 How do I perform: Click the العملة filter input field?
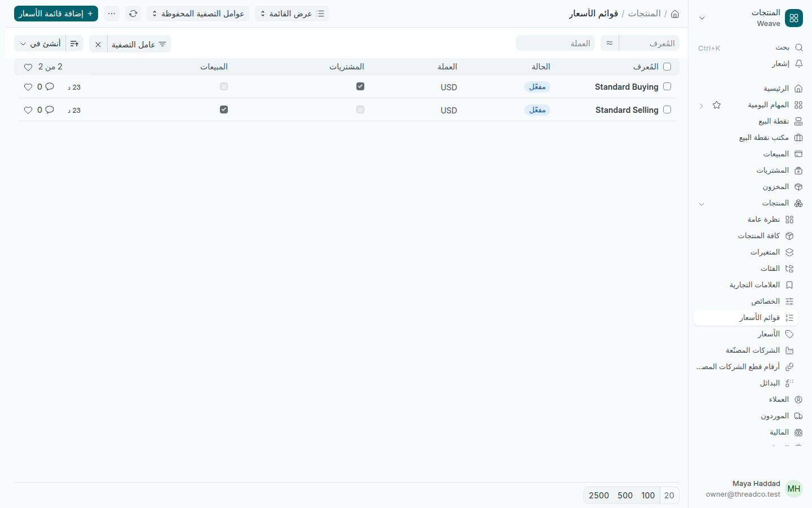pyautogui.click(x=555, y=43)
